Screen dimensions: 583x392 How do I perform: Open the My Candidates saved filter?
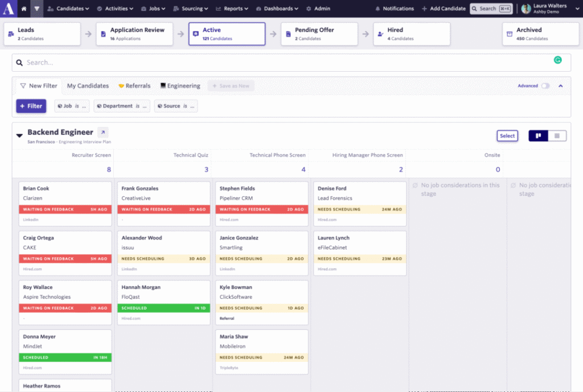point(88,86)
